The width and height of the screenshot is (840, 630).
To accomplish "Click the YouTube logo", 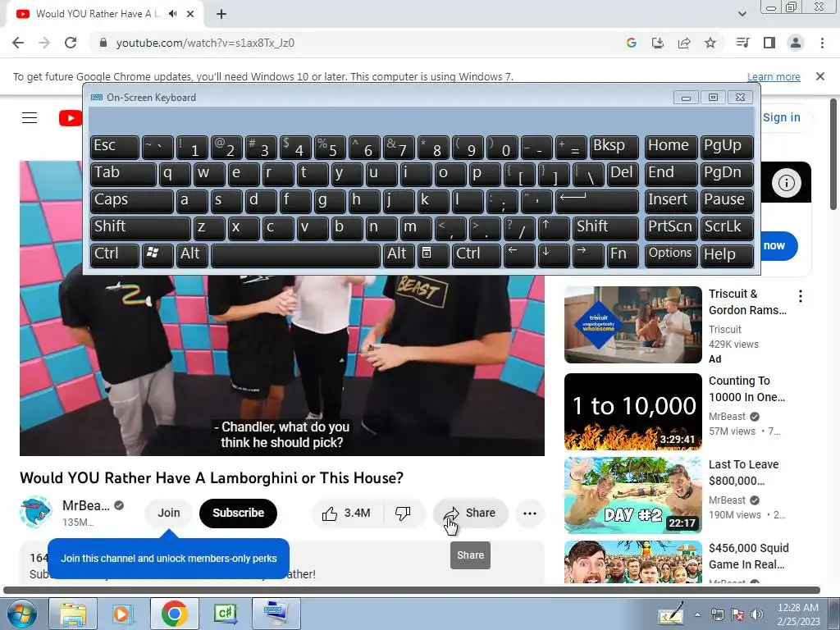I will click(71, 118).
